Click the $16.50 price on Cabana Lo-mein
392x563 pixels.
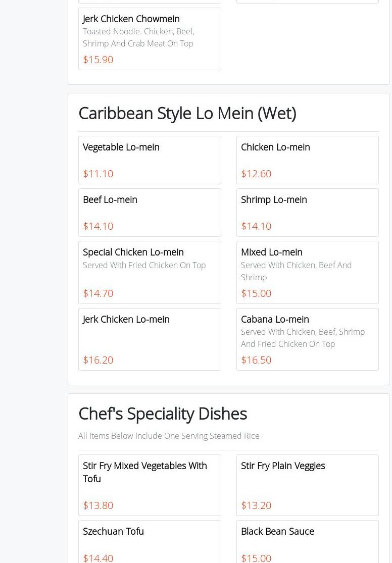(x=256, y=360)
